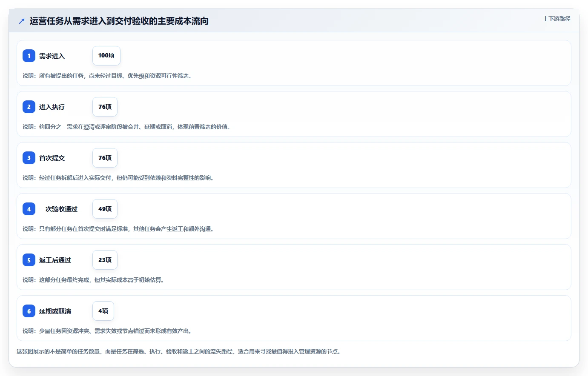Click the 100项 value chip
This screenshot has height=376, width=588.
pos(106,56)
